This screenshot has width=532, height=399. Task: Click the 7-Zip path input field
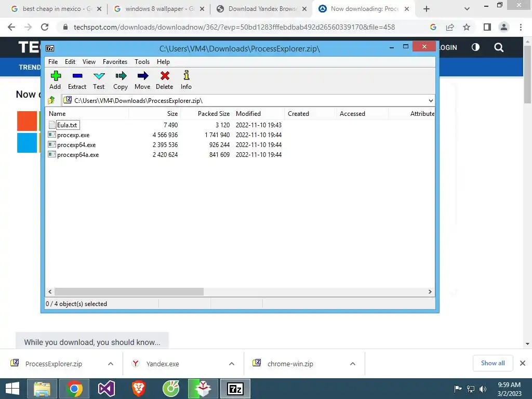tap(248, 100)
